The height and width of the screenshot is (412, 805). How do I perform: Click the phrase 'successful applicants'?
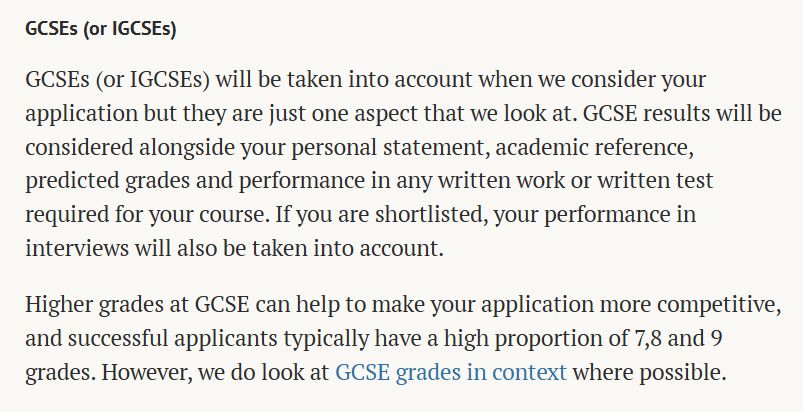tap(161, 337)
